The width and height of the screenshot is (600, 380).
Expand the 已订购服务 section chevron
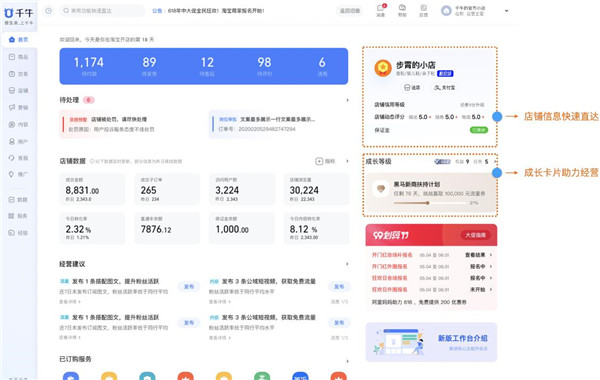(x=347, y=361)
